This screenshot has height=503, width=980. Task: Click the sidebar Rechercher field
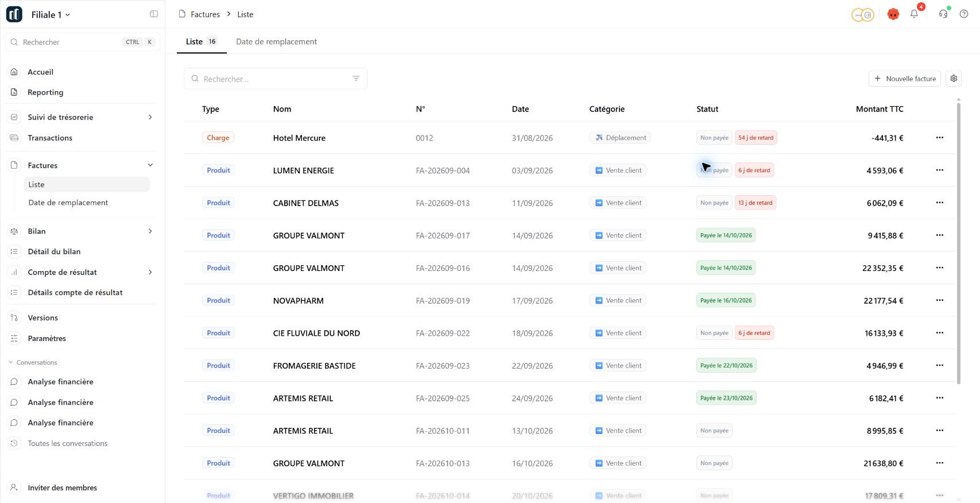pyautogui.click(x=82, y=42)
